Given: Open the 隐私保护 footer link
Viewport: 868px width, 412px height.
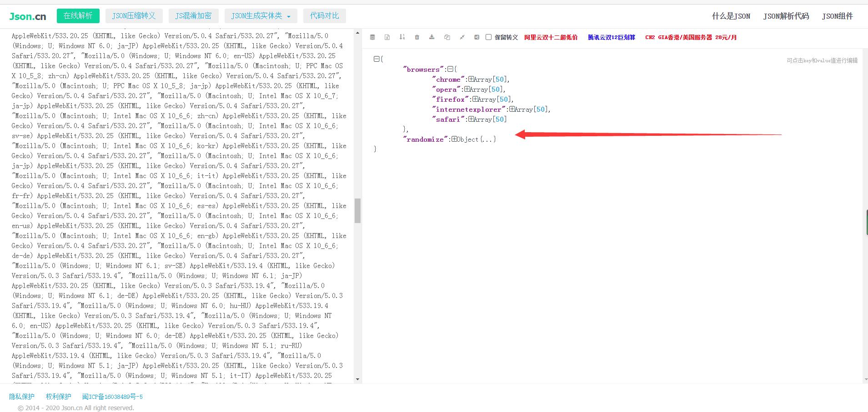Looking at the screenshot, I should point(22,397).
